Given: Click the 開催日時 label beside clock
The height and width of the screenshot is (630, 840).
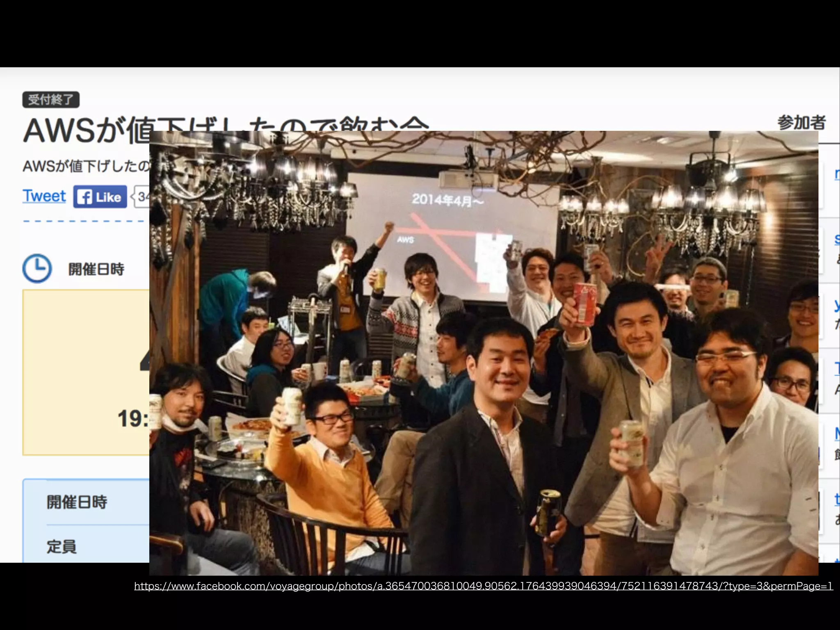Looking at the screenshot, I should point(96,269).
